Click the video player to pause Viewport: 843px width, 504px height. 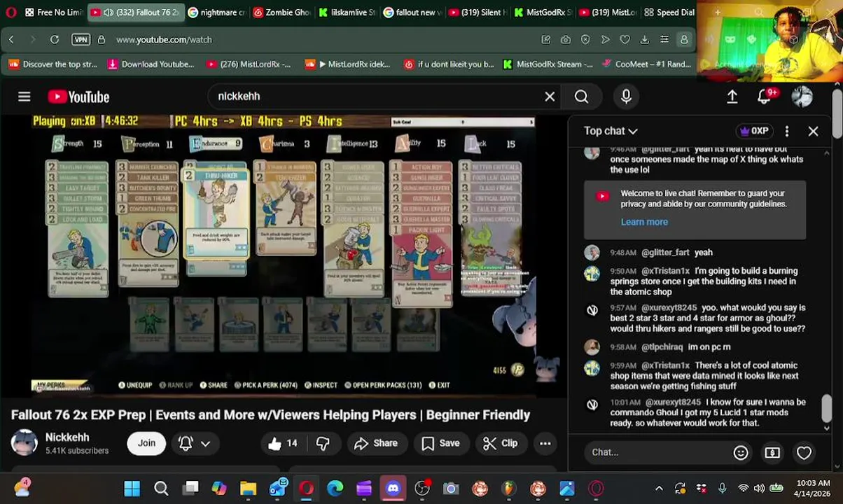point(284,255)
